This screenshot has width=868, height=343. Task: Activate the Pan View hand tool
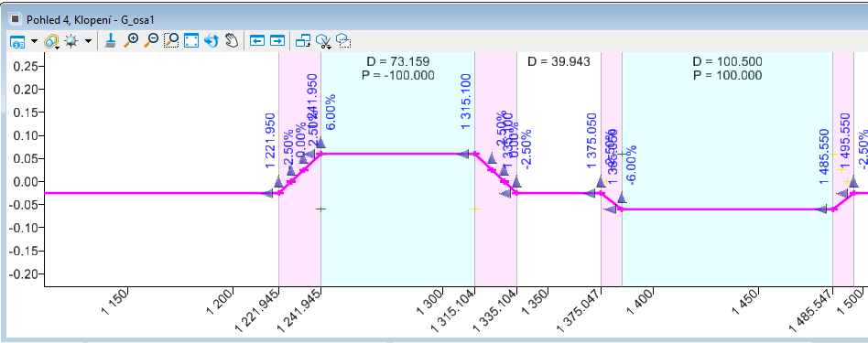click(x=232, y=40)
